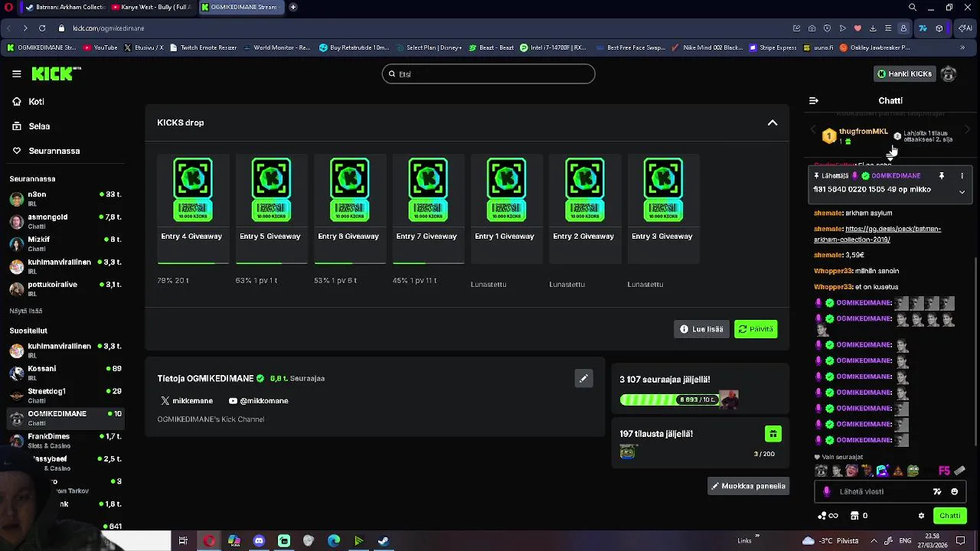
Task: Open the emoji picker in chat input
Action: 954,491
